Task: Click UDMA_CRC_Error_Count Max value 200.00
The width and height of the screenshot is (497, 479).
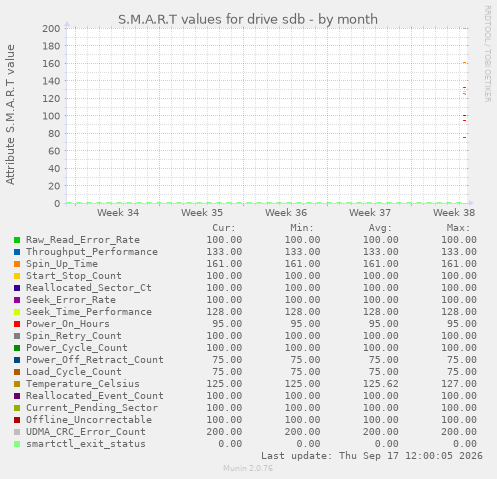Action: [459, 432]
